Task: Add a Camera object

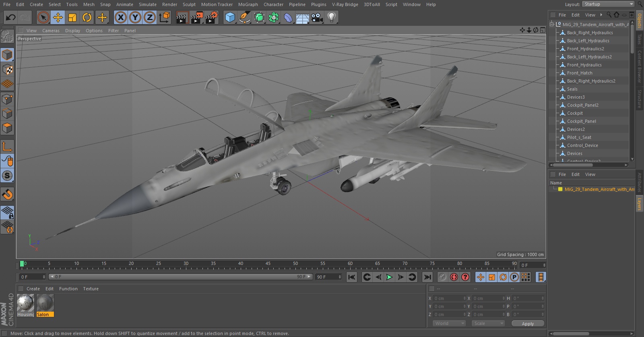Action: (x=317, y=17)
